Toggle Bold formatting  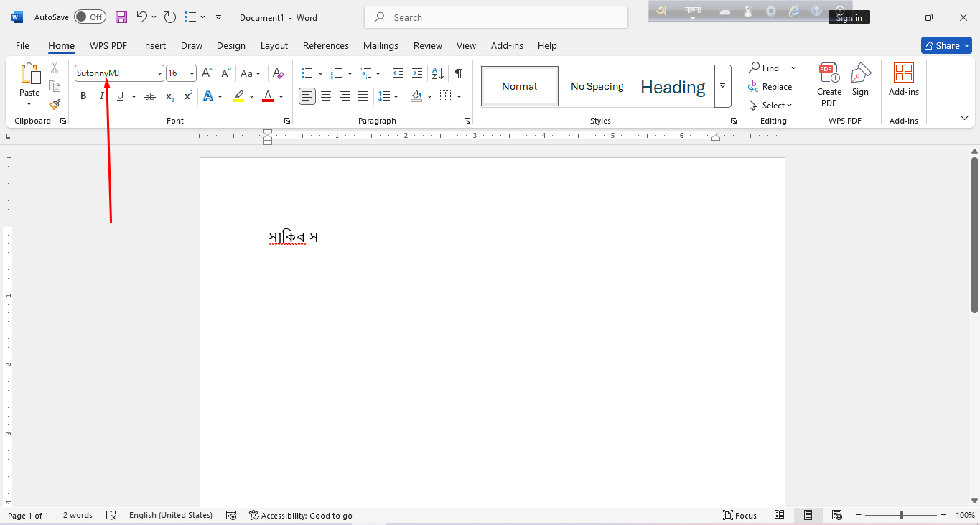point(83,96)
